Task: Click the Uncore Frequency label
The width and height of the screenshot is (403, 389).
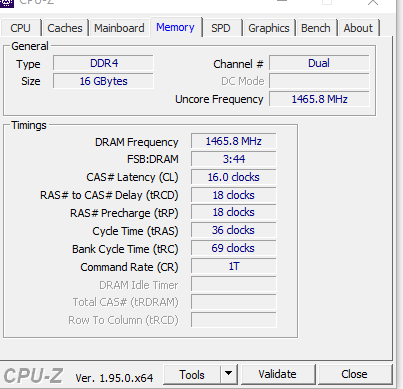Action: pyautogui.click(x=219, y=99)
